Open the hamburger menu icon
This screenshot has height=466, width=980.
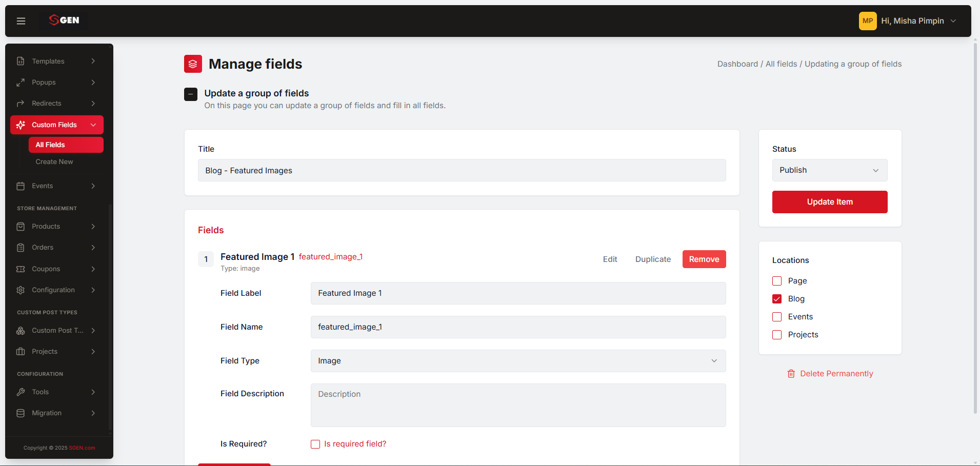click(21, 21)
